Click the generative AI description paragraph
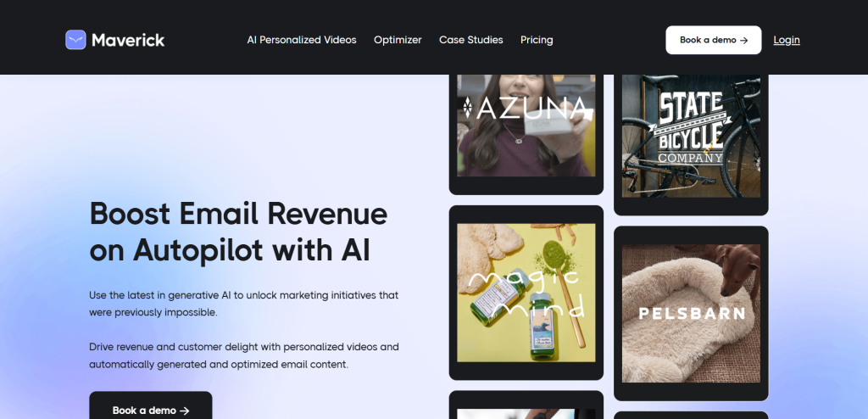 (243, 304)
